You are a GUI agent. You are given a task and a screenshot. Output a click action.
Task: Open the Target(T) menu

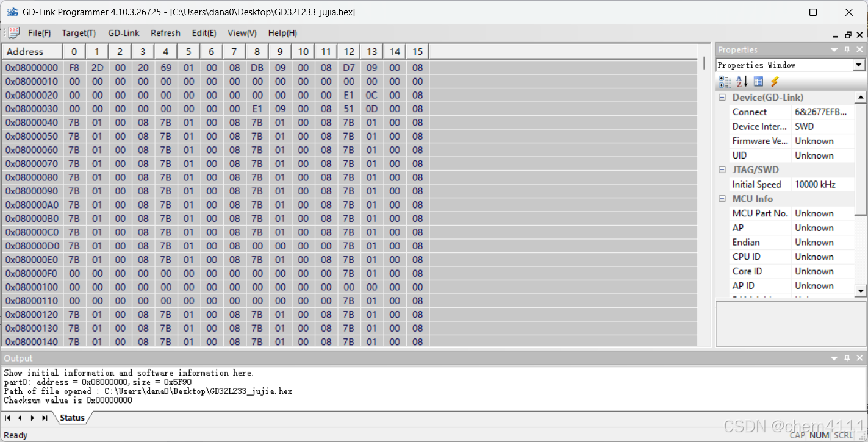pos(78,33)
